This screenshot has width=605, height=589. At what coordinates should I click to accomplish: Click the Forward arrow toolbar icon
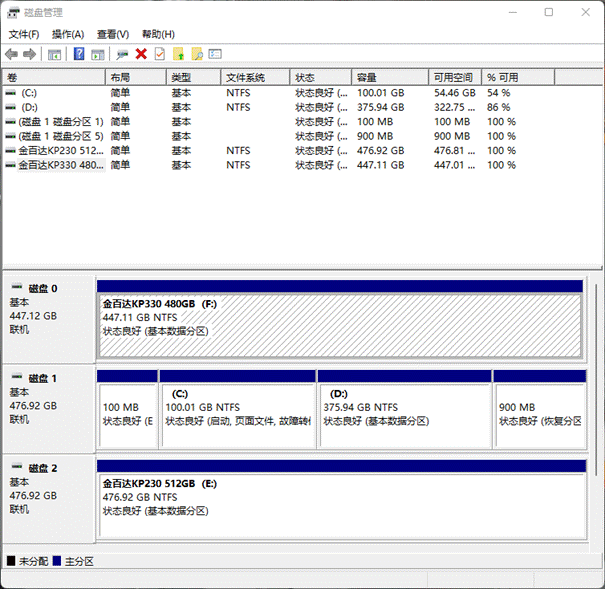(30, 54)
